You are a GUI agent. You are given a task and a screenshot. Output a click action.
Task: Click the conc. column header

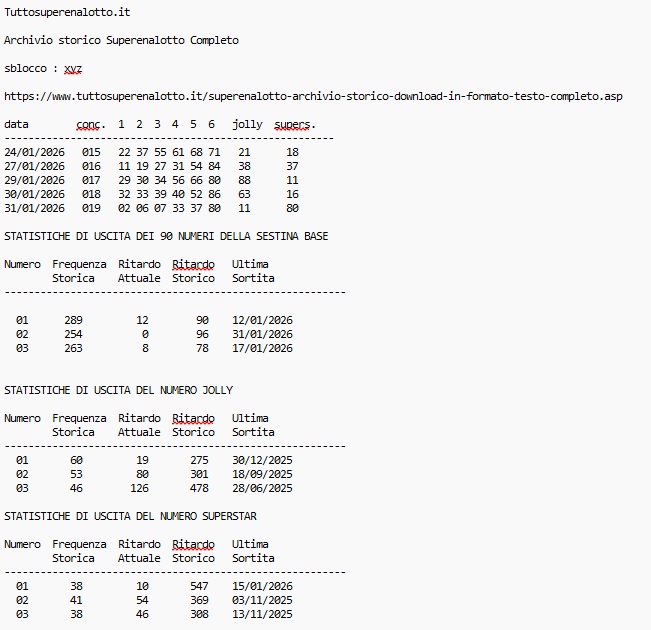click(91, 124)
